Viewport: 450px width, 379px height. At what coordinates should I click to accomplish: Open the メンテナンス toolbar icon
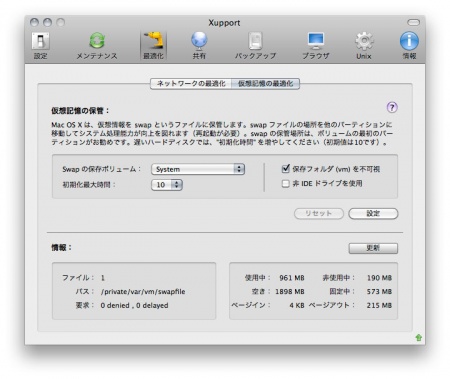coord(97,45)
